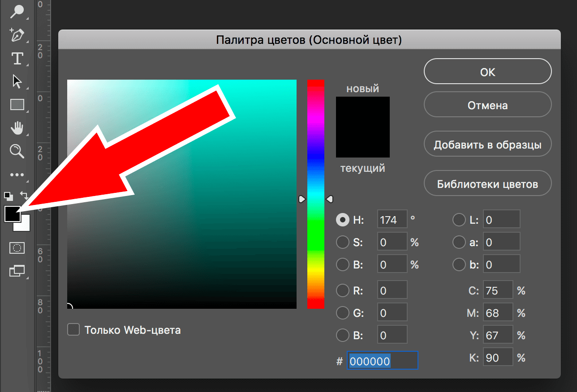The image size is (577, 392).
Task: Swap foreground and background colors
Action: coord(25,196)
